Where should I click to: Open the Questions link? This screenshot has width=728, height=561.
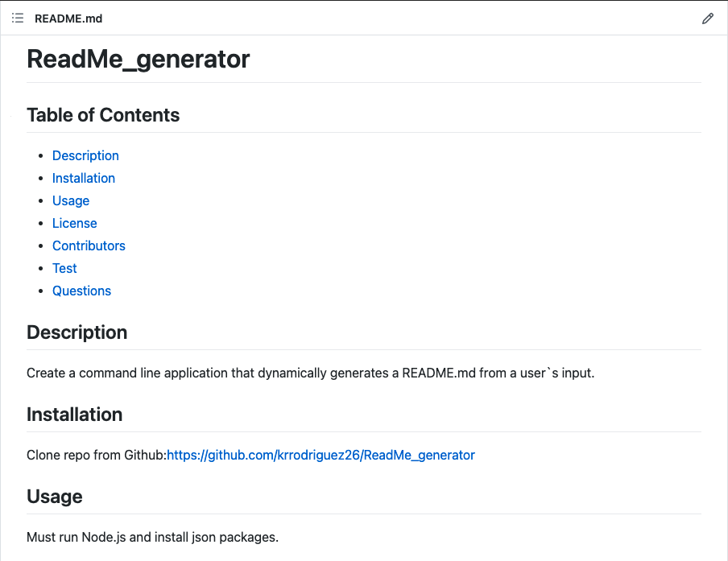click(x=81, y=291)
